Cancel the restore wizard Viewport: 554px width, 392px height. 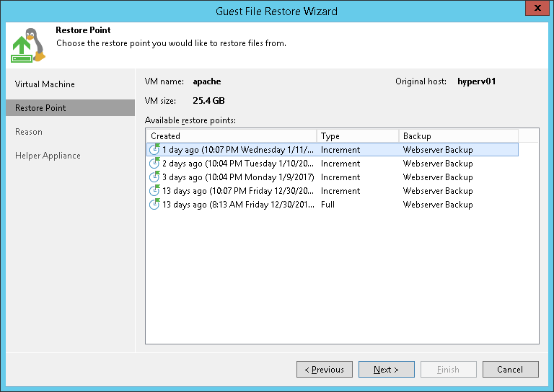tap(511, 370)
